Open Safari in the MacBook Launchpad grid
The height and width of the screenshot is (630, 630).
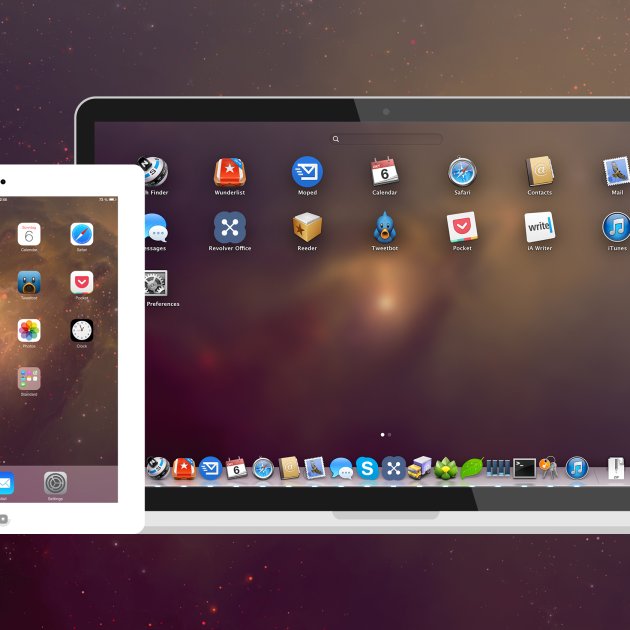click(462, 172)
